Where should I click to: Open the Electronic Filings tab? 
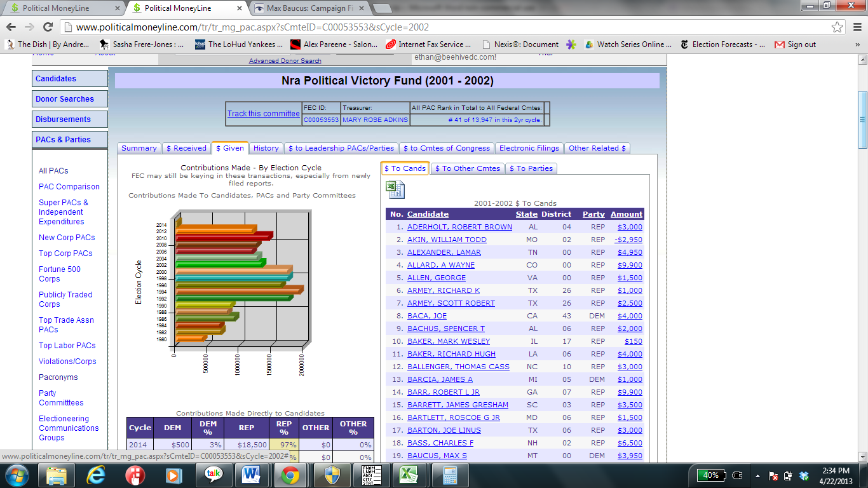(x=529, y=148)
